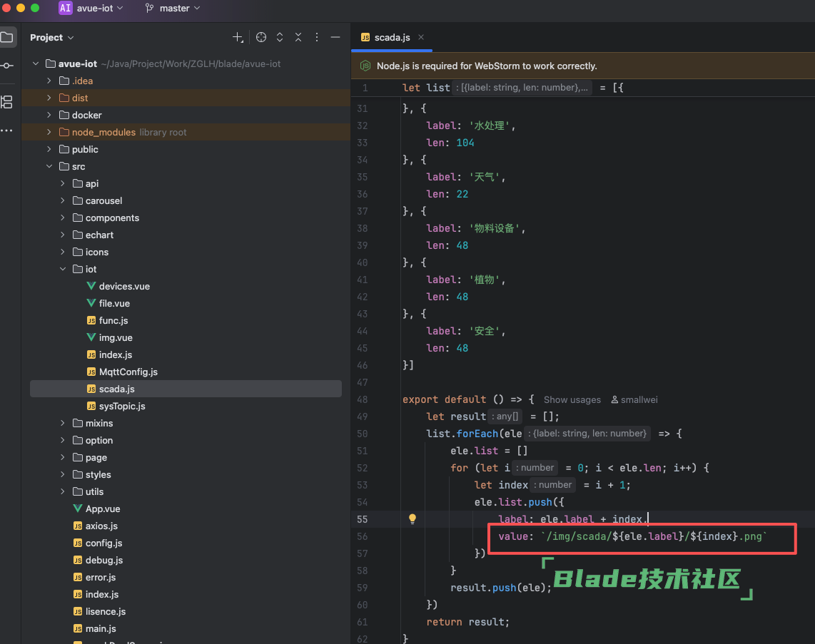Open Project panel options three-dot menu
The height and width of the screenshot is (644, 815).
[x=317, y=37]
